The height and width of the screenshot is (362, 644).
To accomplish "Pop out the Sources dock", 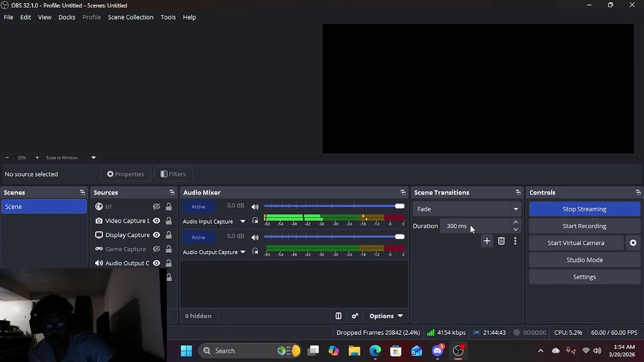I will click(172, 193).
